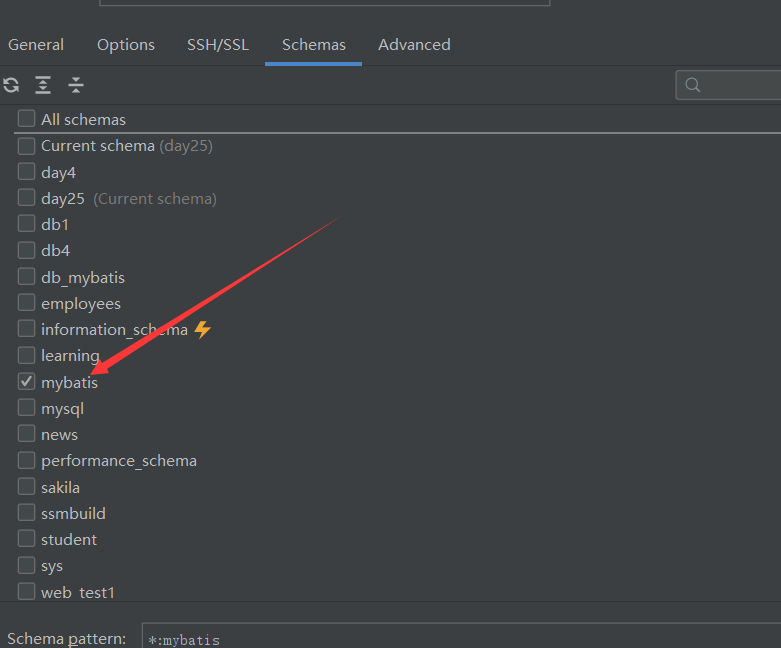
Task: Click the 'news' schema label
Action: [59, 435]
